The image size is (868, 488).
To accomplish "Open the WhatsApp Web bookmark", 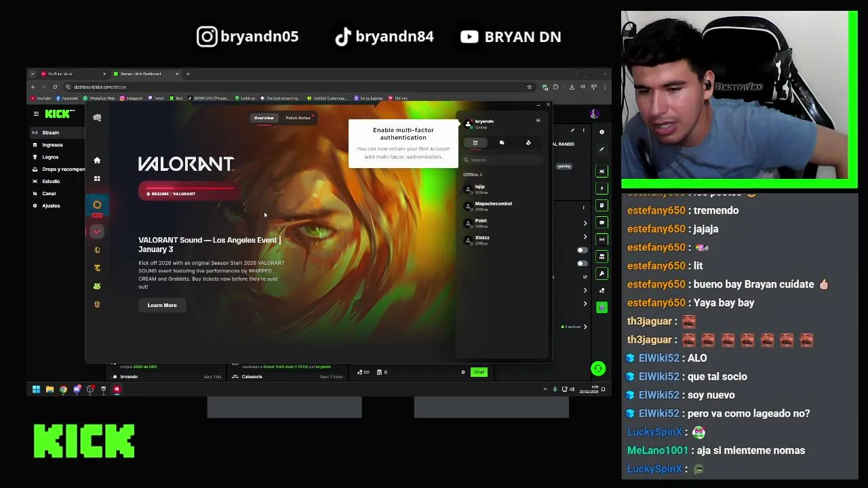I will [99, 98].
